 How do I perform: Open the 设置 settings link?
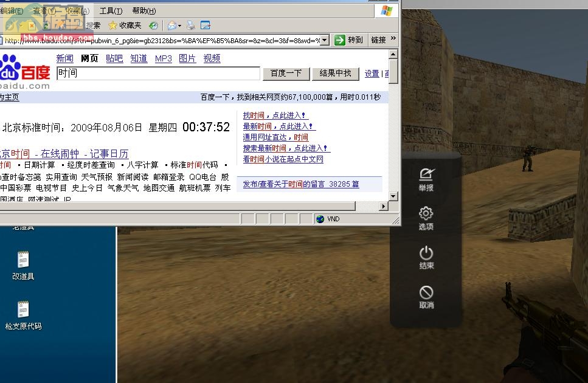point(372,74)
